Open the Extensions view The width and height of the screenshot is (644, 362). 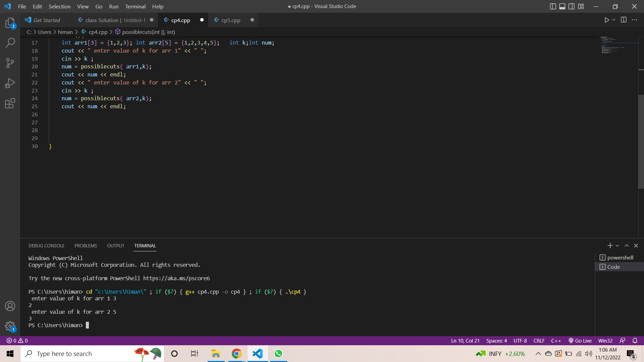10,103
